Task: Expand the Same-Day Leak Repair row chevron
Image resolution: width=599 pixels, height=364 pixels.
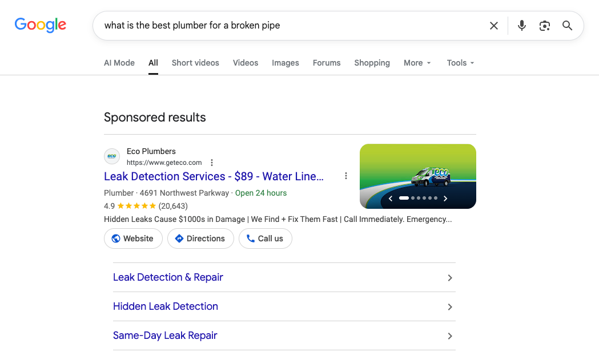Action: pos(450,336)
